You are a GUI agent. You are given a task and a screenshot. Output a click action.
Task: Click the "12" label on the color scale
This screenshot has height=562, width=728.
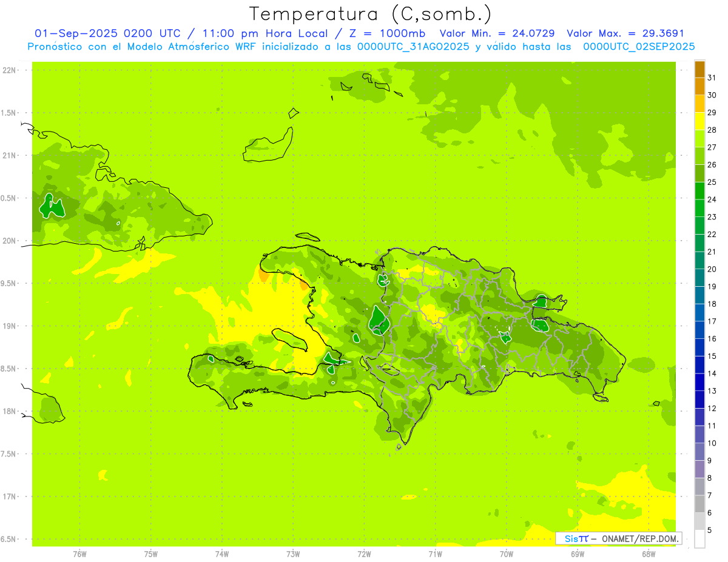tap(712, 409)
